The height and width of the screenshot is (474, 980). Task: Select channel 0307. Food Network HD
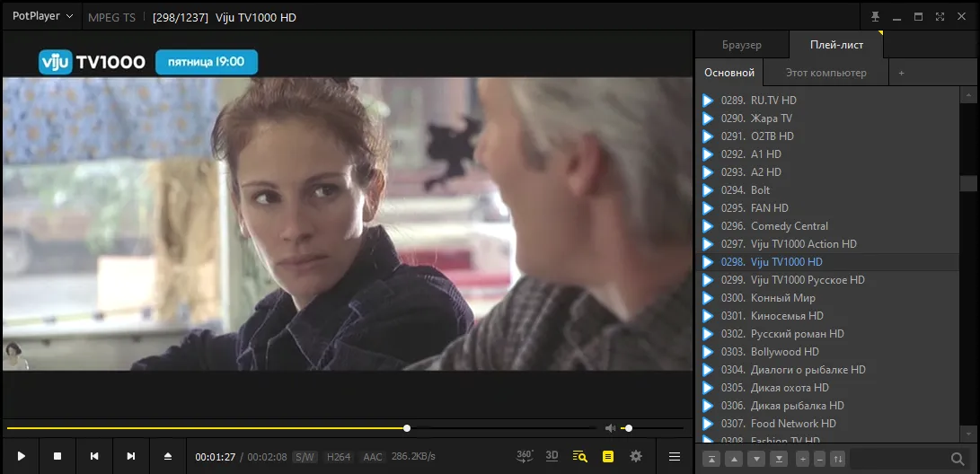[x=827, y=424]
